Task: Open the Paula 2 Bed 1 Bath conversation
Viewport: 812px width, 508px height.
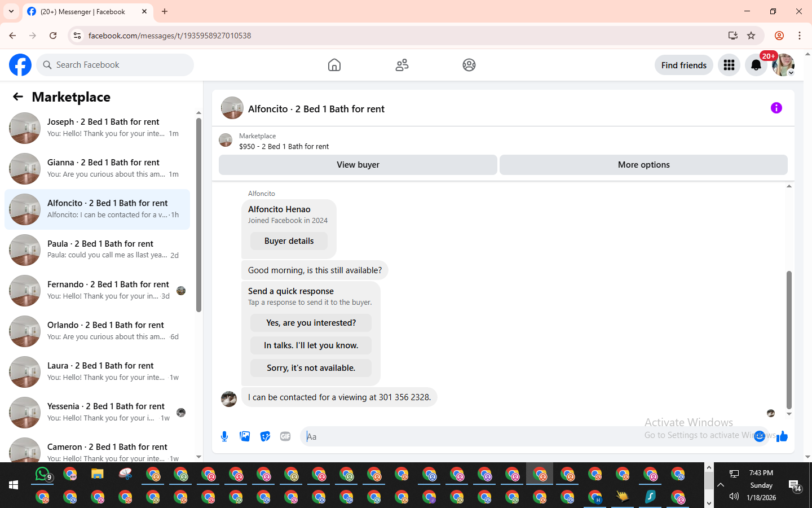Action: (97, 250)
